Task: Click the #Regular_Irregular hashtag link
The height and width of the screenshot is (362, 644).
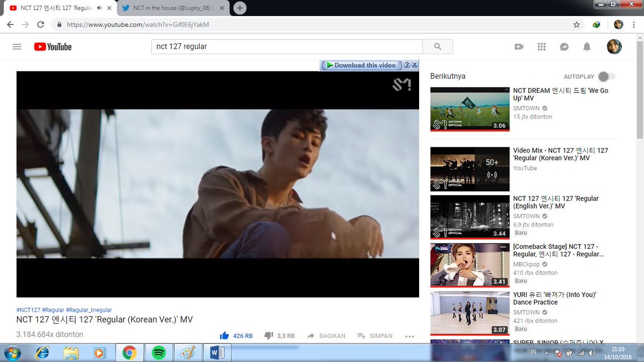Action: point(89,310)
